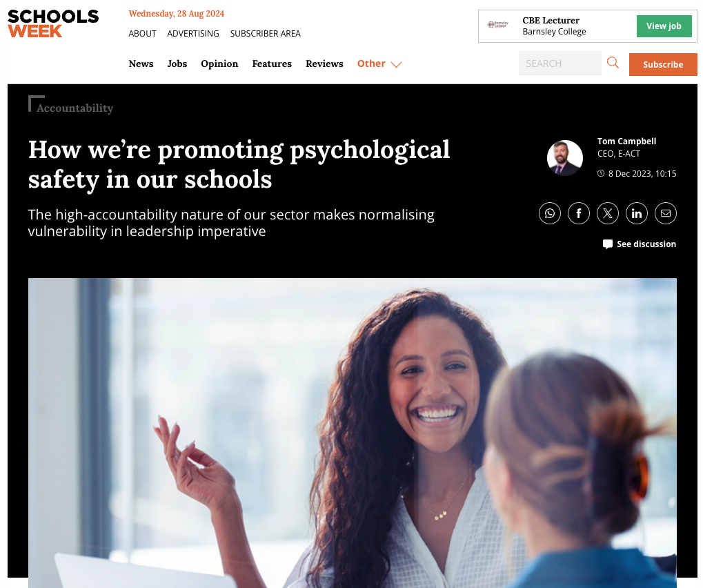Go to the Opinion section
This screenshot has height=588, width=703.
[219, 63]
